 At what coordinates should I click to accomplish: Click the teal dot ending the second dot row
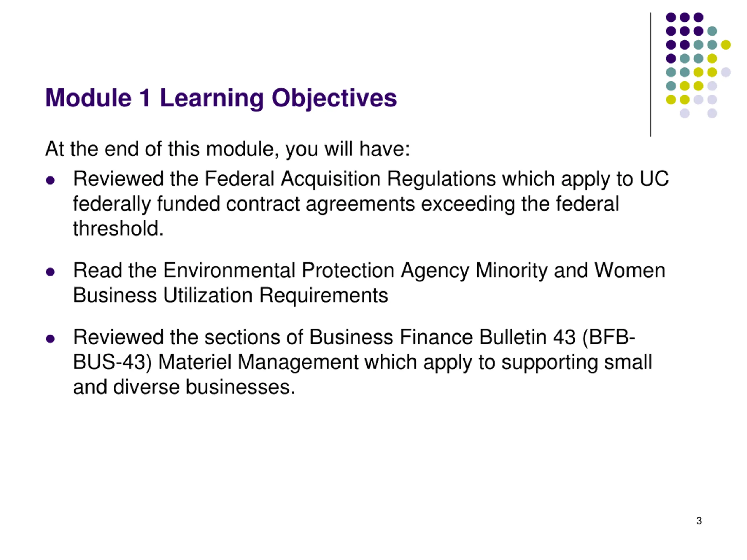pyautogui.click(x=712, y=31)
